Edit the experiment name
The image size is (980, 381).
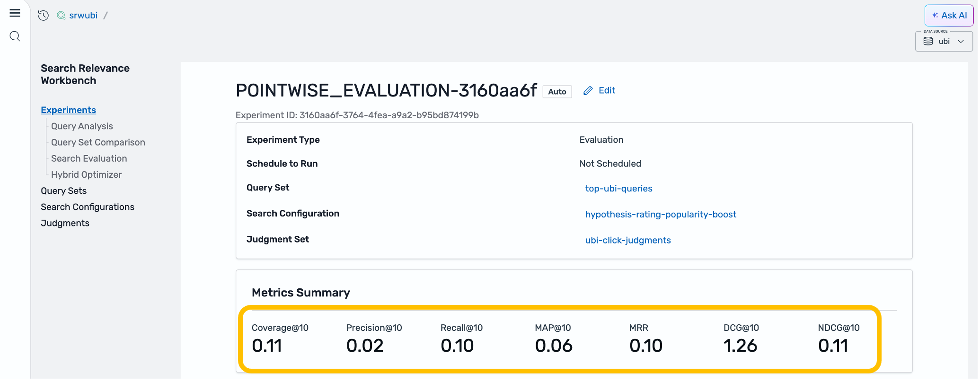pos(600,91)
